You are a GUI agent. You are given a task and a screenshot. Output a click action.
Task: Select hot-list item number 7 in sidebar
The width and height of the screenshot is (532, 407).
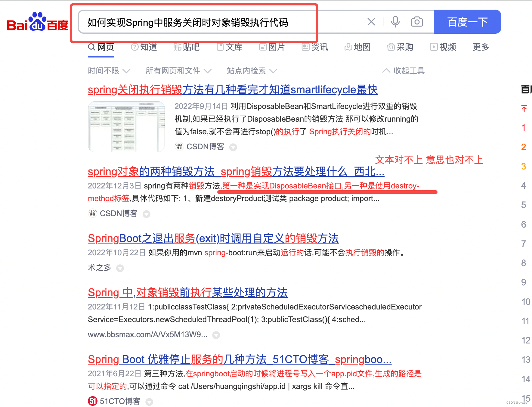pos(524,244)
